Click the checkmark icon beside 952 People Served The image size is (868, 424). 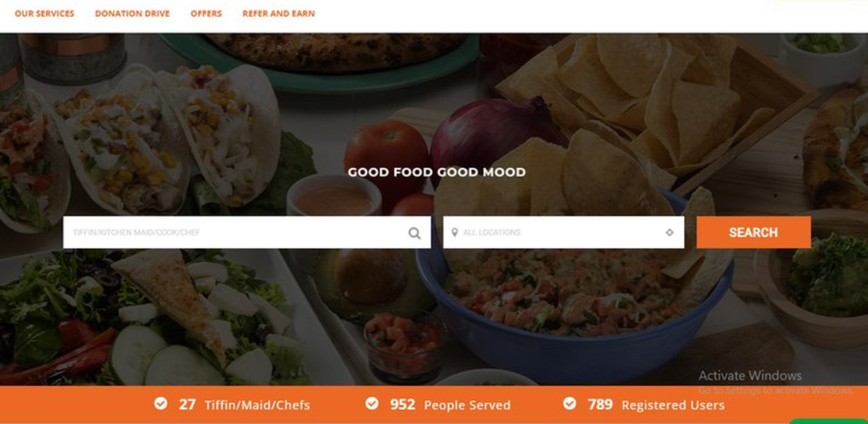(x=371, y=403)
